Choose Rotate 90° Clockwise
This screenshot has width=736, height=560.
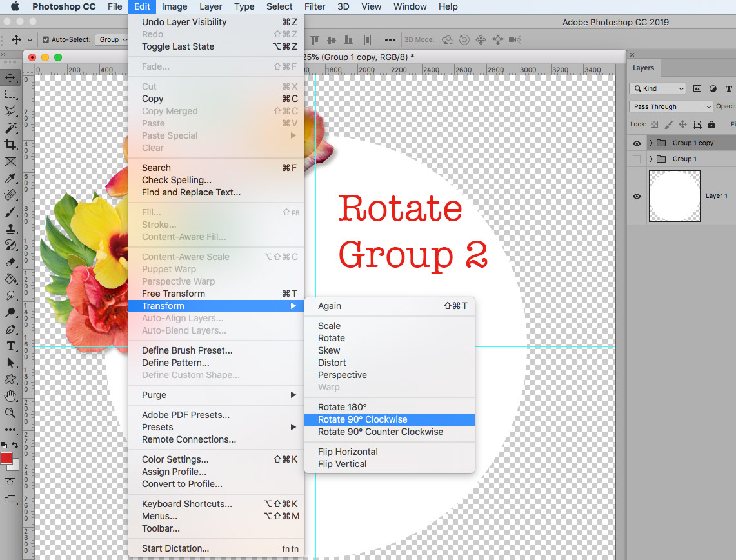click(390, 419)
